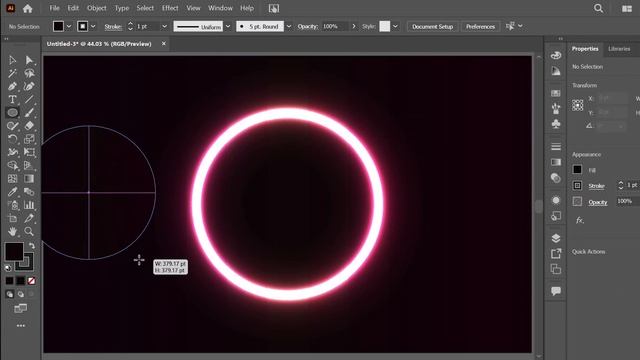
Task: Select the Symbol Sprayer tool
Action: coord(13,205)
